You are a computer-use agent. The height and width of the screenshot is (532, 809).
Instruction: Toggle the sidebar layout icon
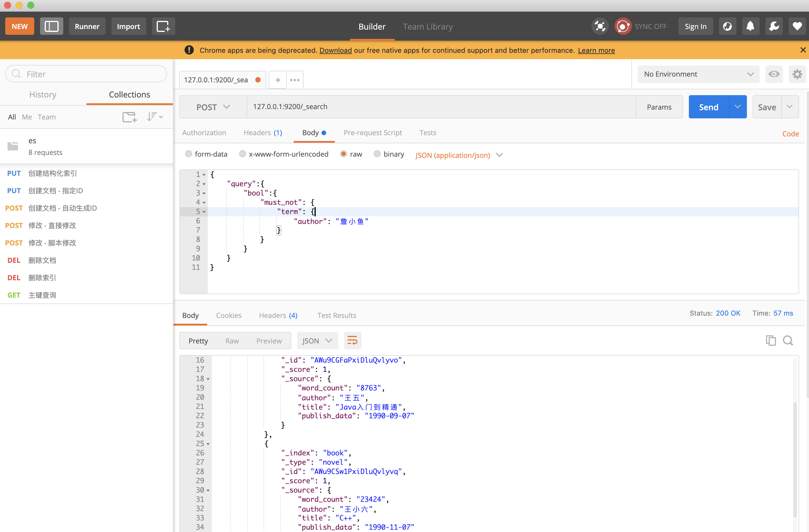point(51,26)
